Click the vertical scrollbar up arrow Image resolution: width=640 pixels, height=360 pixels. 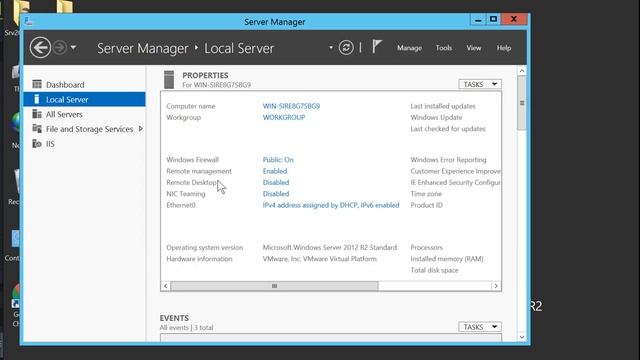tap(522, 71)
